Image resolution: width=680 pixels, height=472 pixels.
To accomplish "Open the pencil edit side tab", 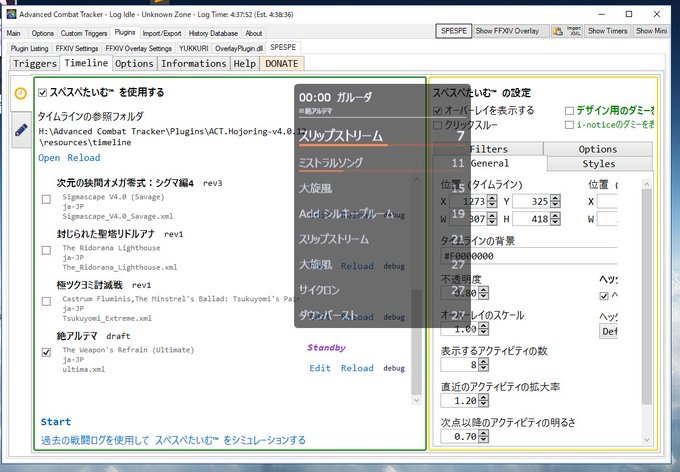I will pos(21,130).
